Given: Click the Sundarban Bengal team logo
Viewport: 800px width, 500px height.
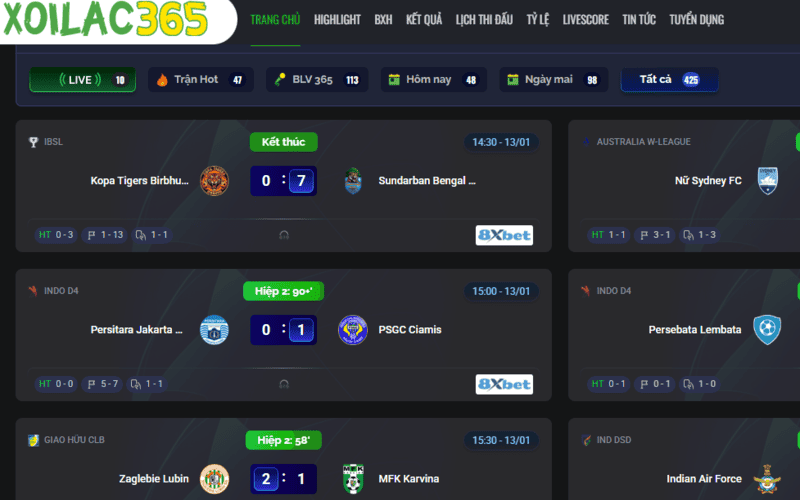Looking at the screenshot, I should (353, 181).
